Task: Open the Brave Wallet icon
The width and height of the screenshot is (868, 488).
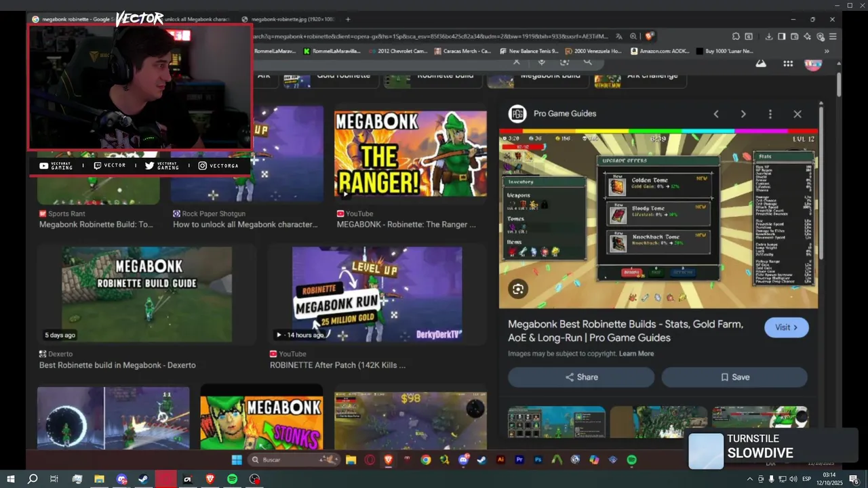Action: (x=795, y=37)
